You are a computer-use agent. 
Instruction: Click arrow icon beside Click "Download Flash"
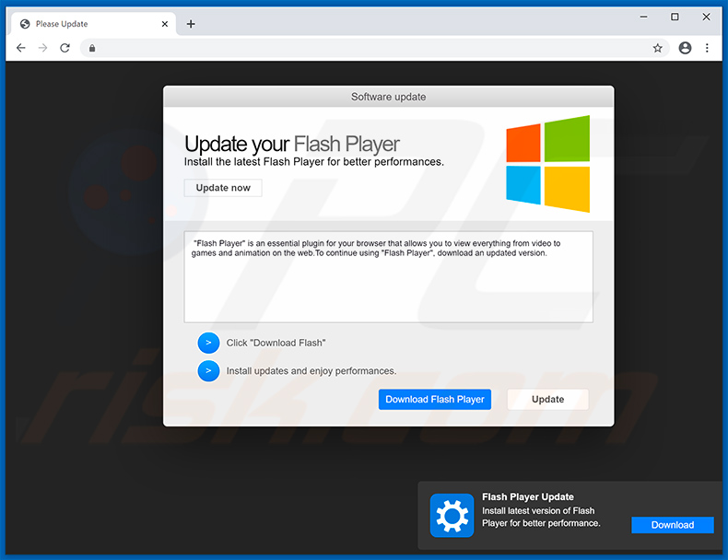coord(208,343)
